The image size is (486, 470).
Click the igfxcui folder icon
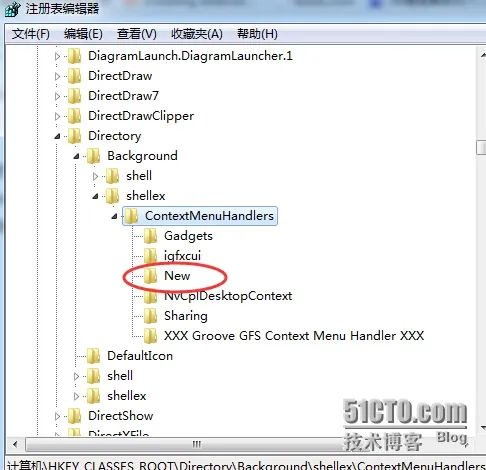pos(151,256)
